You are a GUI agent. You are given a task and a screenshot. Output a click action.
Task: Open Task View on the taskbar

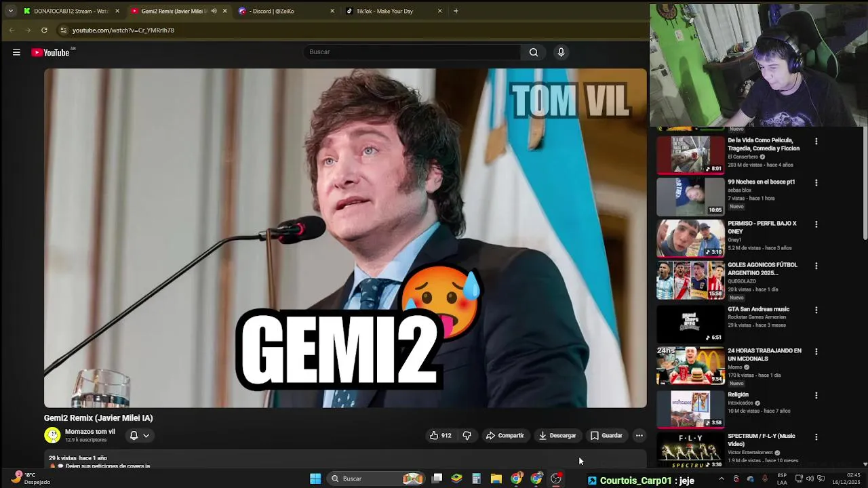coord(437,479)
